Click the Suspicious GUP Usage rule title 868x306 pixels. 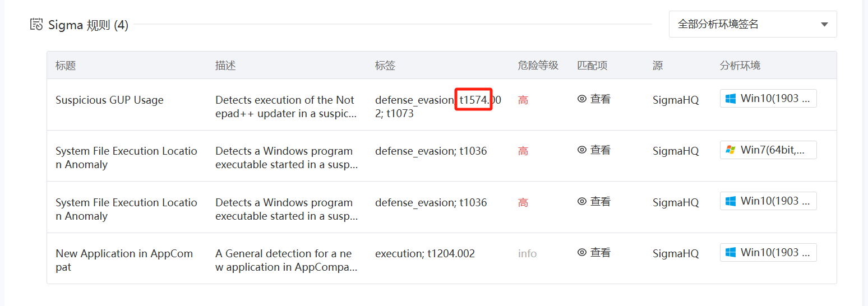pyautogui.click(x=109, y=100)
